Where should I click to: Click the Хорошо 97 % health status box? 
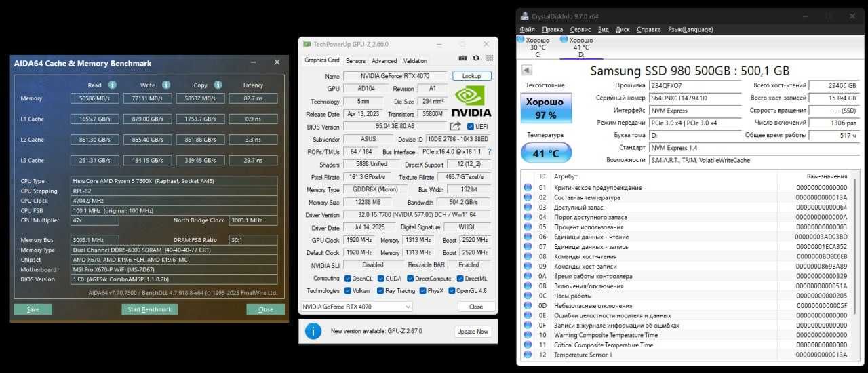(x=546, y=109)
